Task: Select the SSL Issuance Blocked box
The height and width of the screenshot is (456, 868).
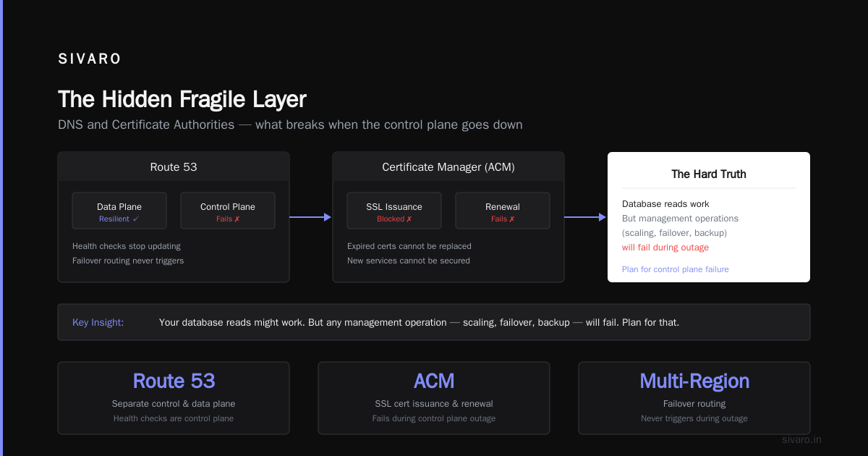Action: pos(394,211)
